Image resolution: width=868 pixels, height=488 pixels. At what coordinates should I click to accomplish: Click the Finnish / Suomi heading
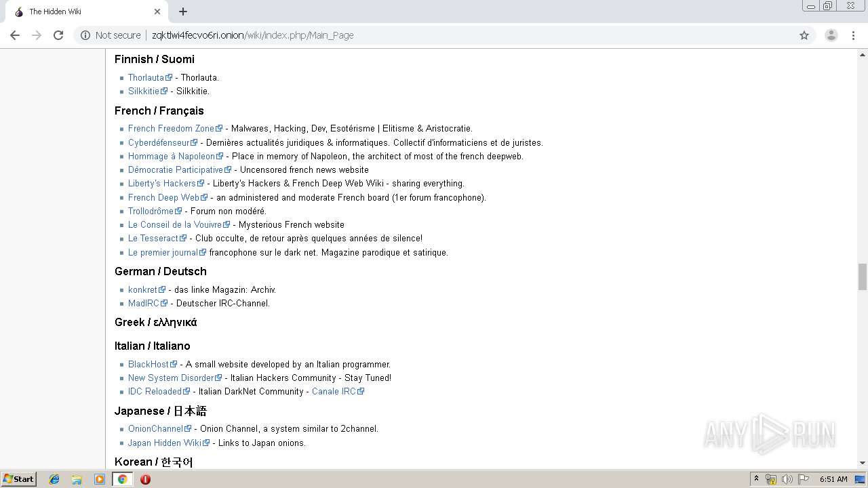click(155, 59)
